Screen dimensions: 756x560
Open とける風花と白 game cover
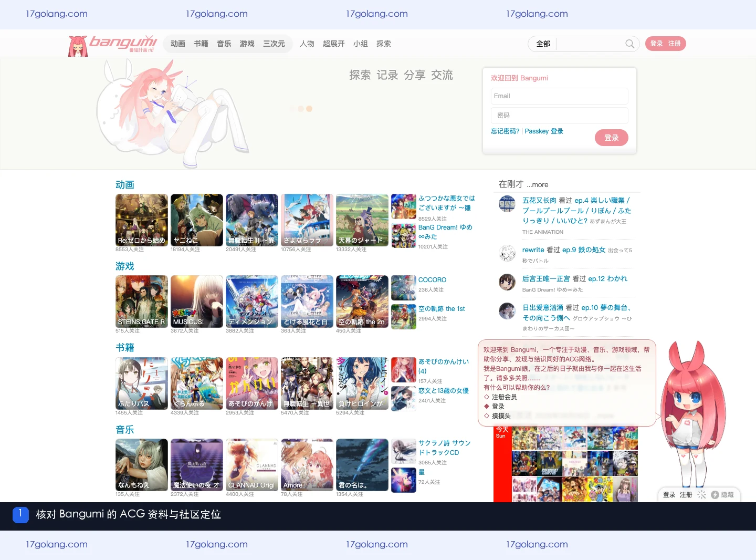307,302
